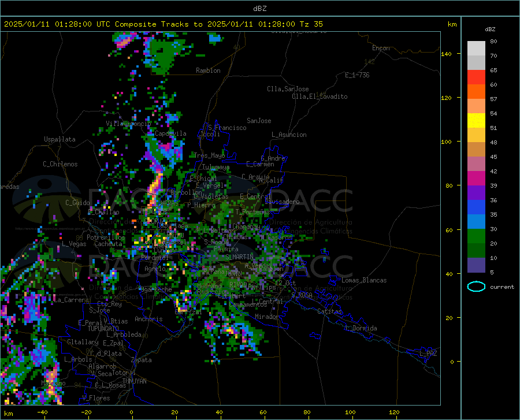Click the C_Chilenos map label

point(60,164)
